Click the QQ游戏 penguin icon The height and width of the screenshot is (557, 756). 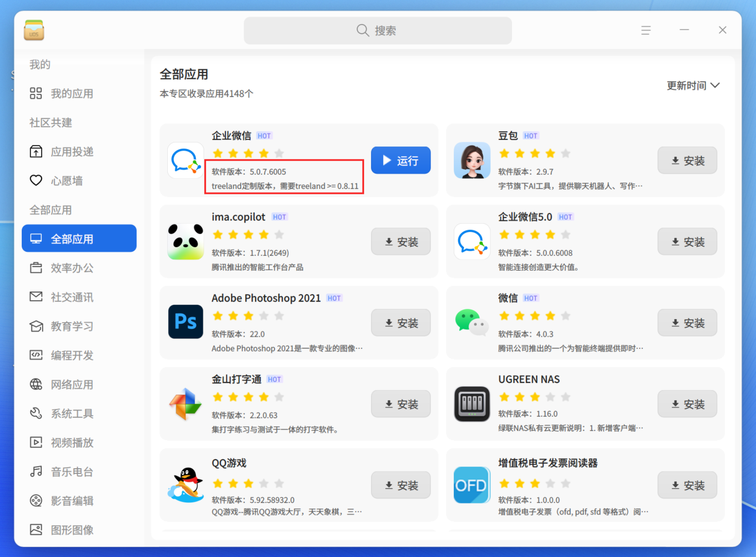[x=186, y=484]
